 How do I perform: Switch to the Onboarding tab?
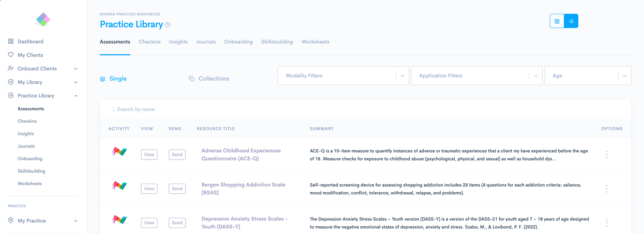[x=238, y=42]
